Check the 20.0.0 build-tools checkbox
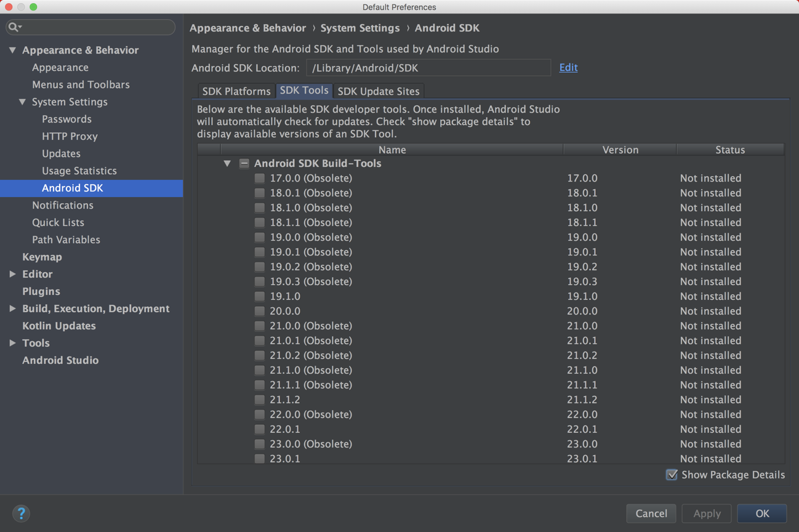This screenshot has width=799, height=532. (x=260, y=311)
